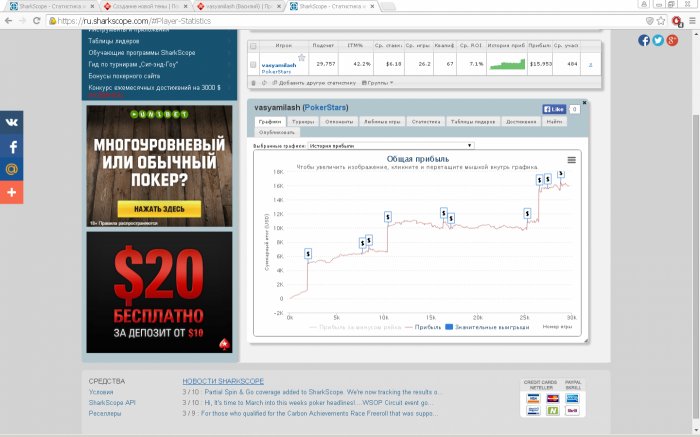Image resolution: width=700 pixels, height=437 pixels.
Task: Open the 'Любимые игры' tab
Action: 382,121
